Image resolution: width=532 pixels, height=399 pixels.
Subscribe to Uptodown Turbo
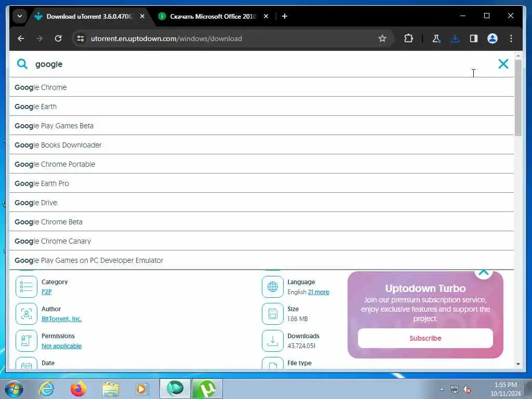point(425,338)
